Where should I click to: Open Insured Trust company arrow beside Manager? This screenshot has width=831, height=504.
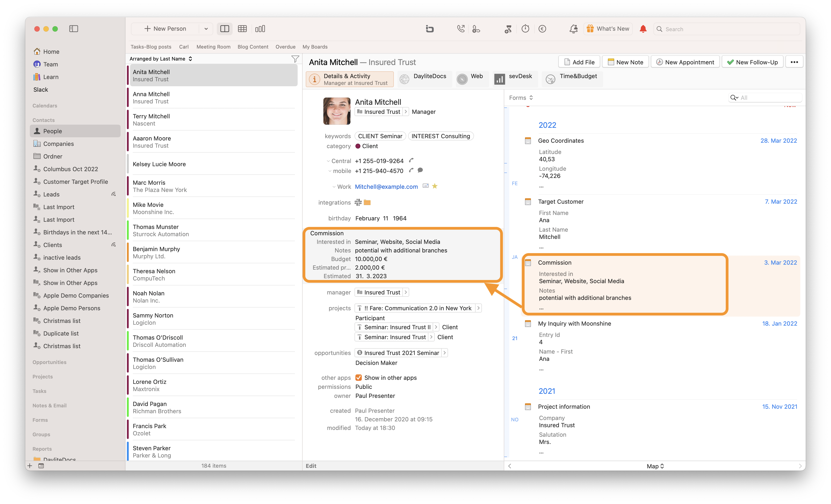click(x=406, y=112)
